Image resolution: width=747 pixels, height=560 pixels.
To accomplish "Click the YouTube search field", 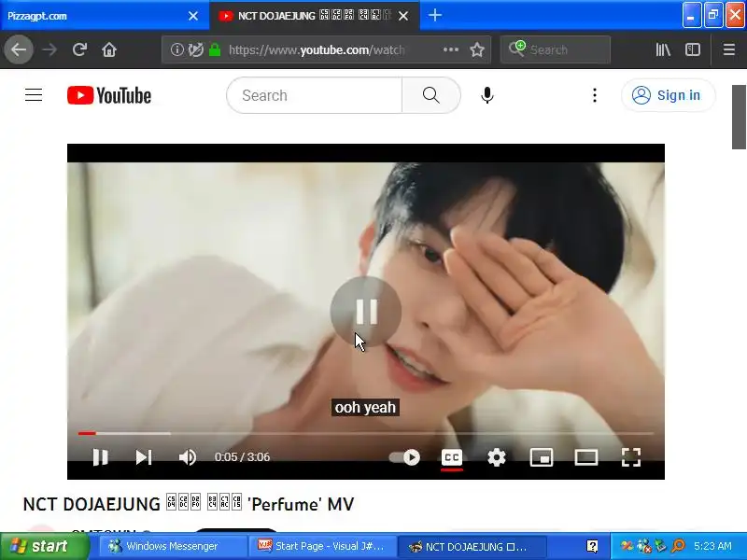I will pyautogui.click(x=315, y=95).
